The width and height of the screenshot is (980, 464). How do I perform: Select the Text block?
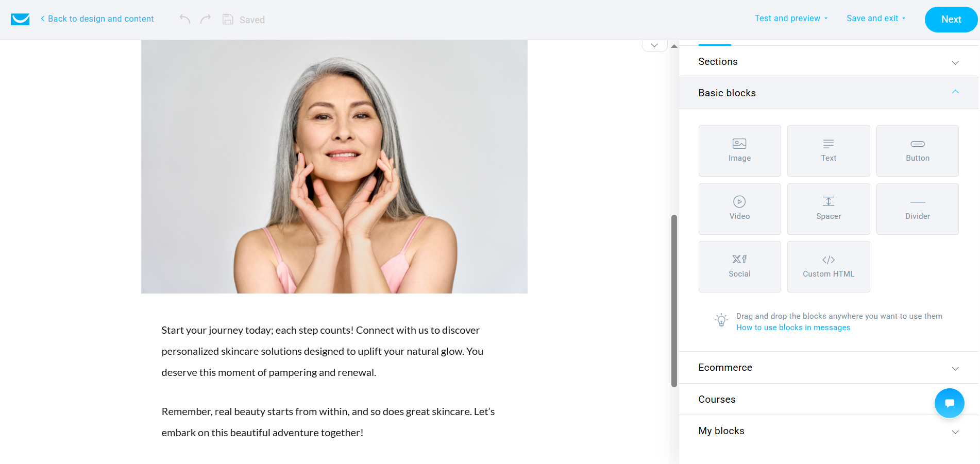click(829, 151)
